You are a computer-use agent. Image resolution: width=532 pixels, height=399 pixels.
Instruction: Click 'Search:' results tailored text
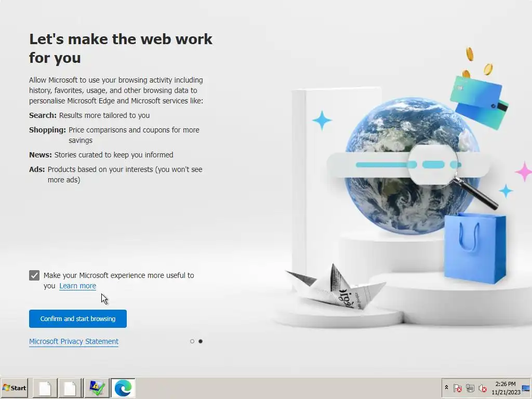tap(89, 115)
